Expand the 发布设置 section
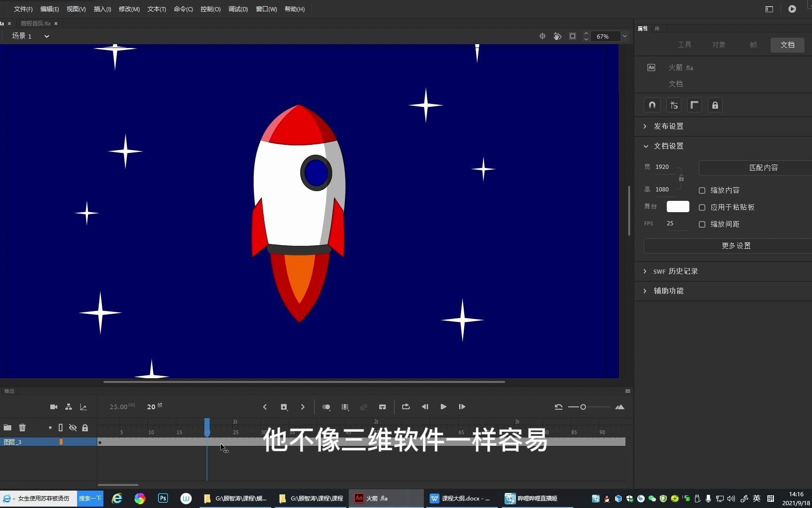The image size is (812, 508). [x=668, y=126]
